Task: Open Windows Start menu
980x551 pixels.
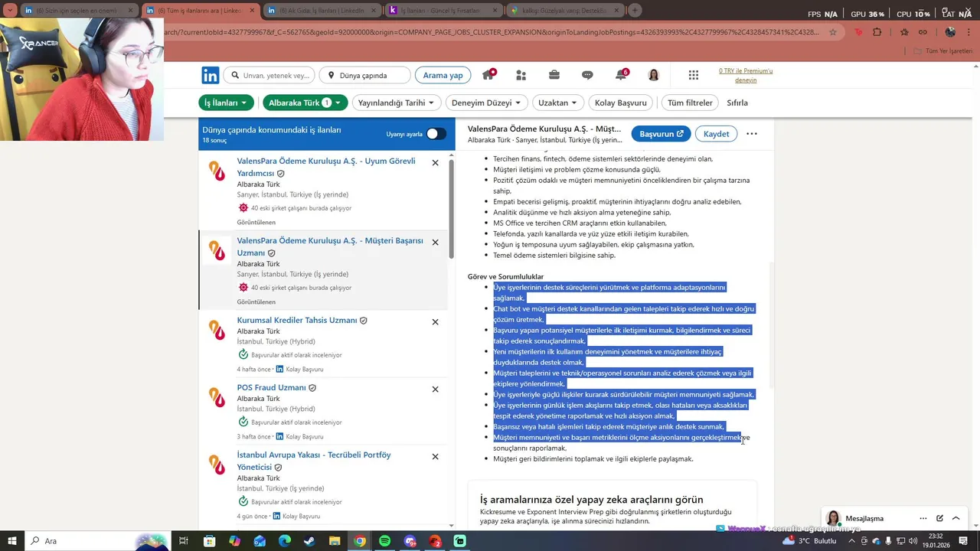Action: 13,541
